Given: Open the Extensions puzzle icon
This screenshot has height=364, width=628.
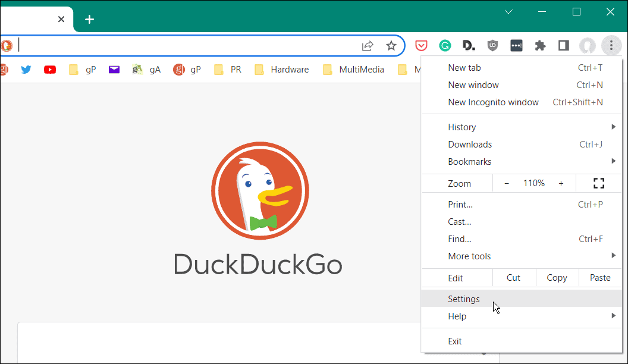Looking at the screenshot, I should (x=541, y=46).
